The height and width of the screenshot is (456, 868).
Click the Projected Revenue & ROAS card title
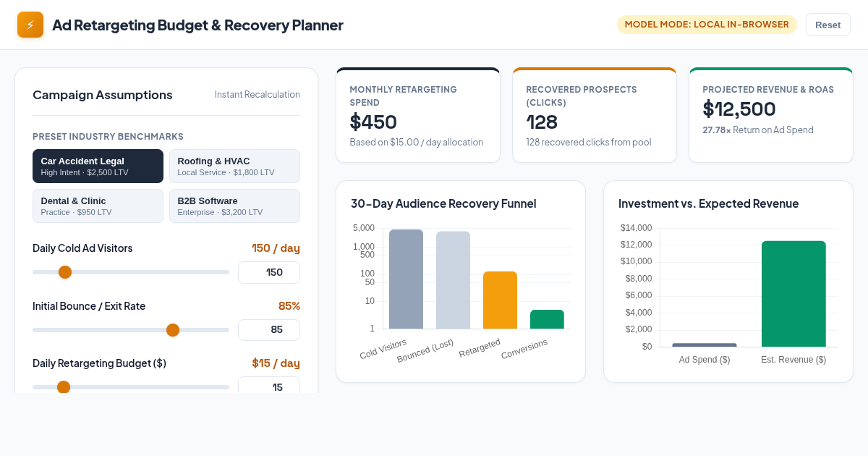(768, 89)
